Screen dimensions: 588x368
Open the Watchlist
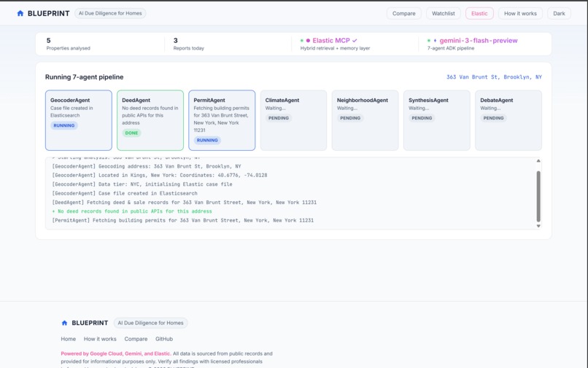(x=444, y=14)
